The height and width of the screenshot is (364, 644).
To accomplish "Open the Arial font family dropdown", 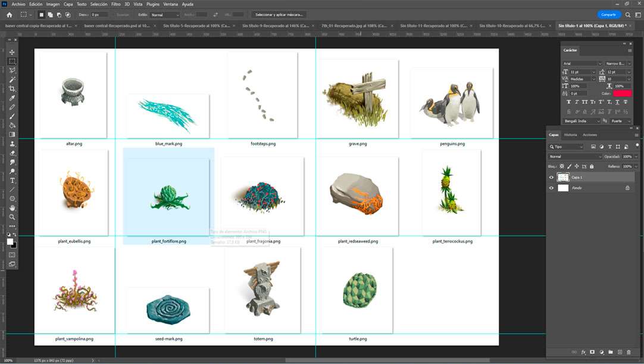I will [583, 64].
